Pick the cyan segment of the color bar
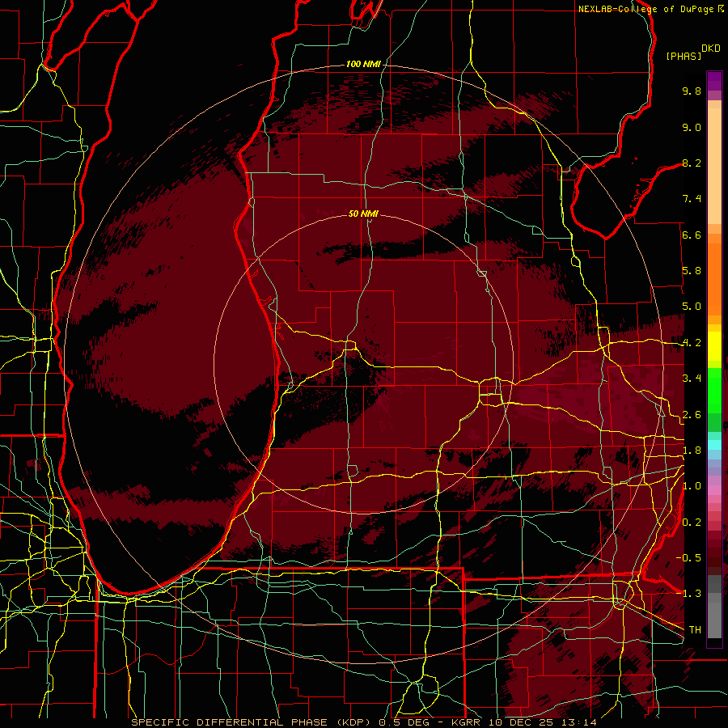Image resolution: width=728 pixels, height=728 pixels. 714,445
